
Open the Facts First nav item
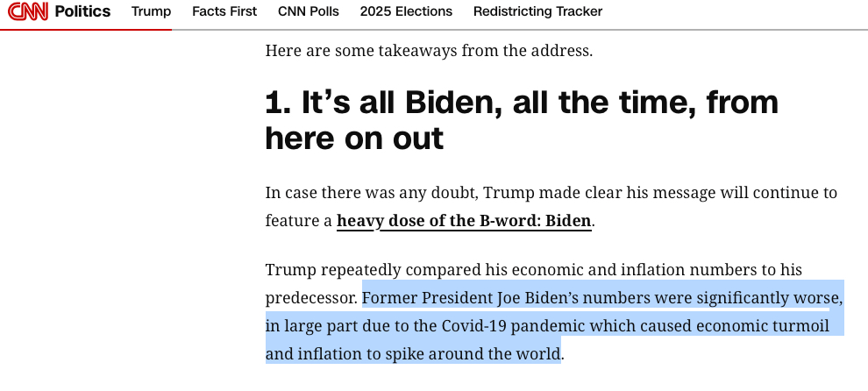point(224,11)
